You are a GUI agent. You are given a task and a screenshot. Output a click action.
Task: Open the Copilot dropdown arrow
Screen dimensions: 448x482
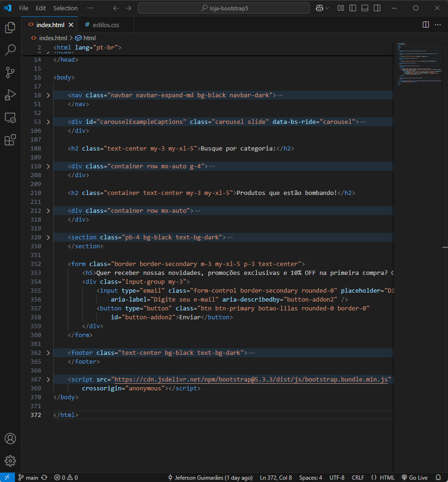coord(327,8)
